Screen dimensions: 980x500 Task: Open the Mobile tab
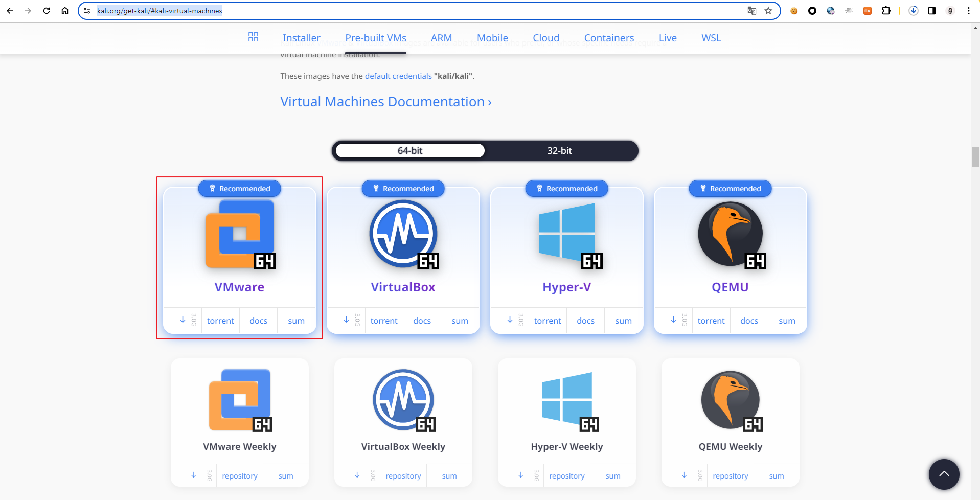coord(492,38)
